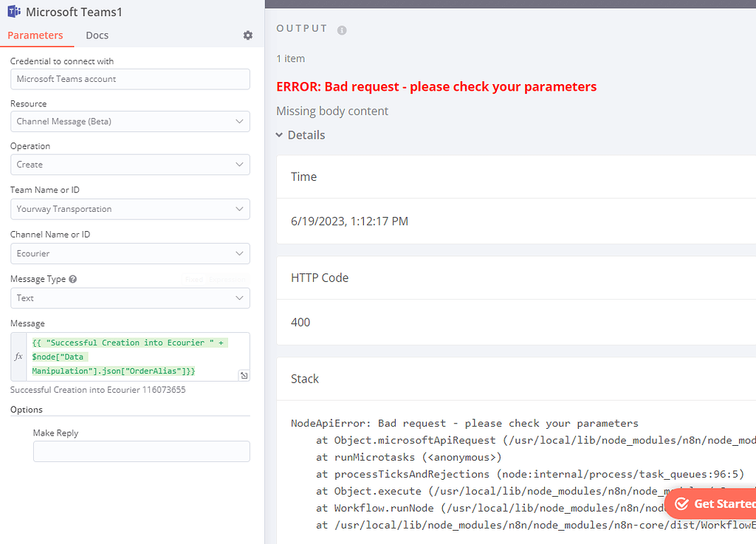Switch to the Docs tab

coord(97,35)
